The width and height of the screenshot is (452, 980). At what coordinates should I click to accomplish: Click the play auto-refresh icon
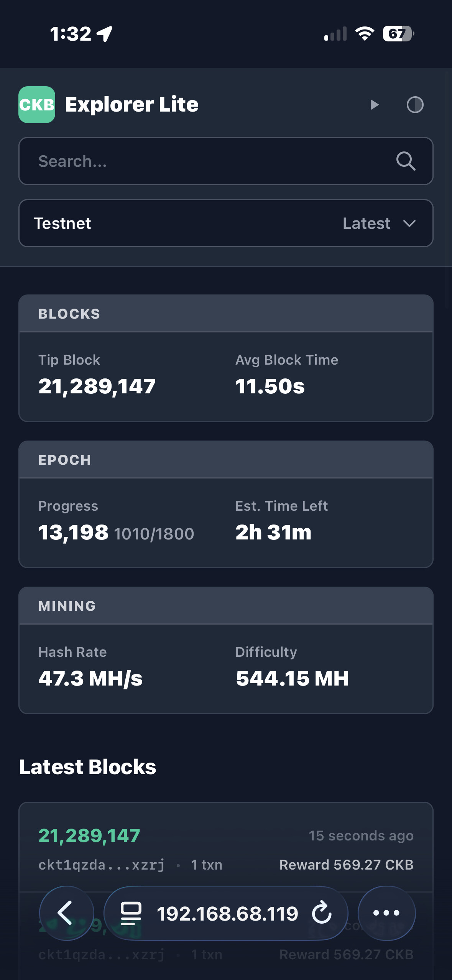pos(375,105)
